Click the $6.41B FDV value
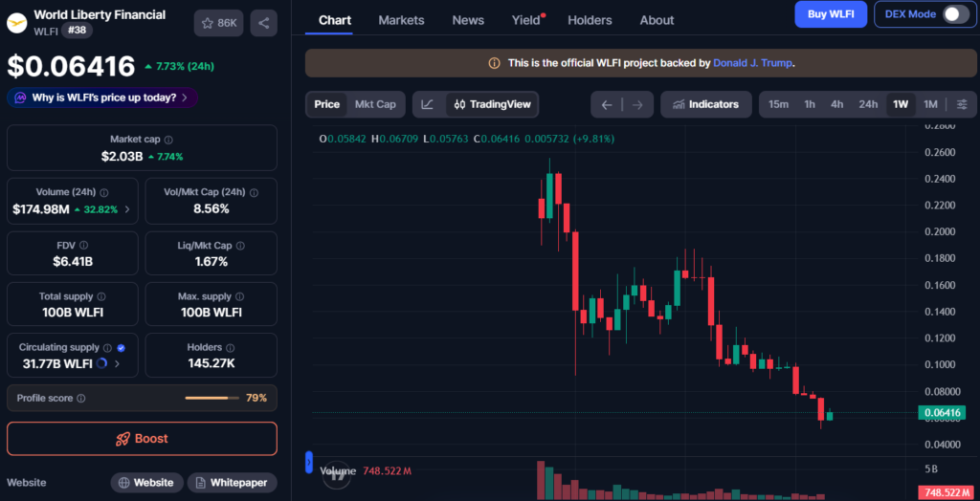 (73, 261)
